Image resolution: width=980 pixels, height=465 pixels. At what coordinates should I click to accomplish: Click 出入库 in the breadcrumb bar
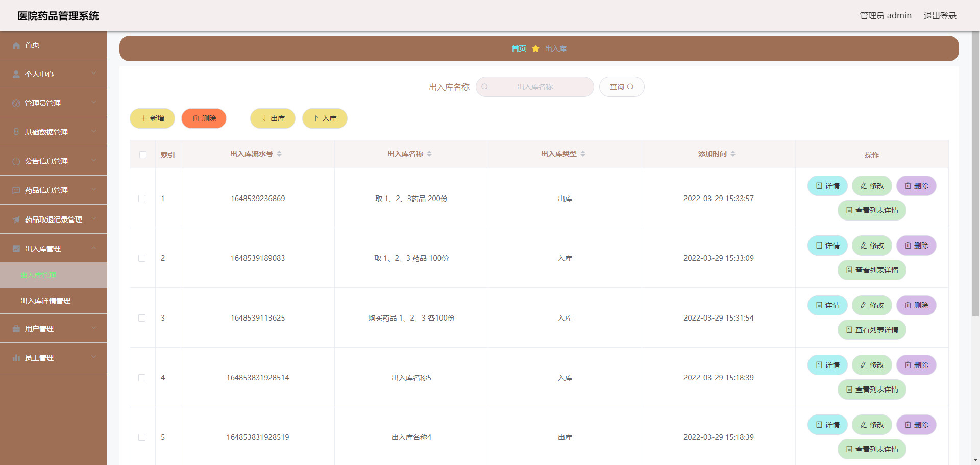[556, 48]
